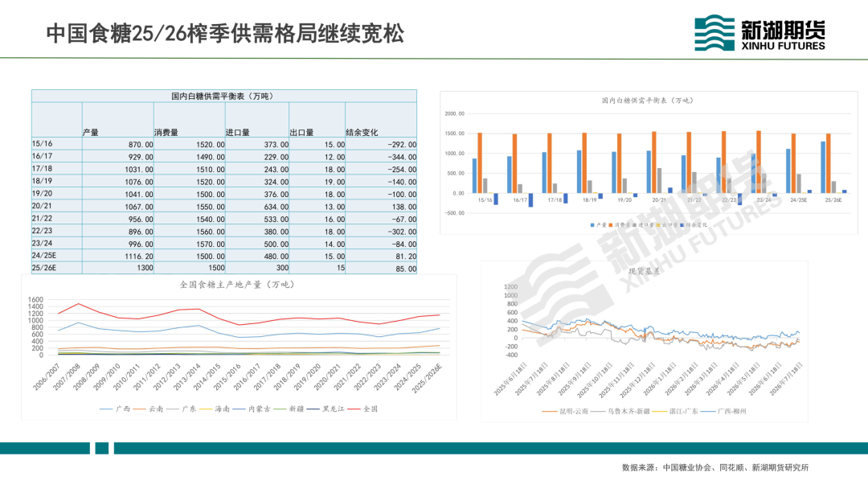Click the 广西-柳州 legend entry
Viewport: 868px width, 489px height.
click(x=723, y=412)
